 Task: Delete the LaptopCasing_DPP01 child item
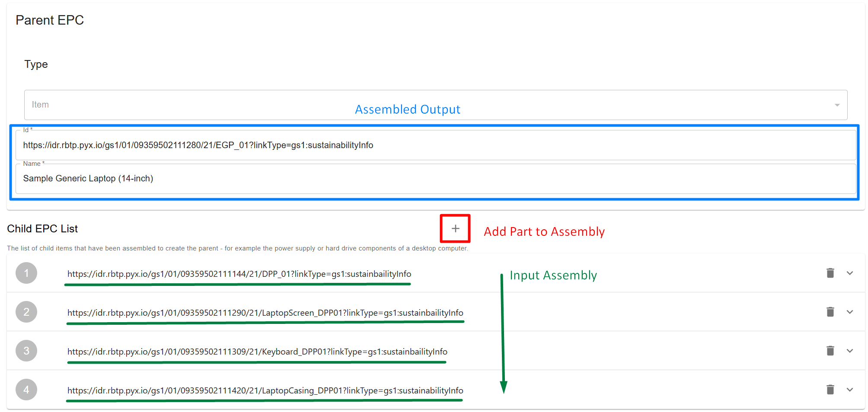(x=830, y=390)
